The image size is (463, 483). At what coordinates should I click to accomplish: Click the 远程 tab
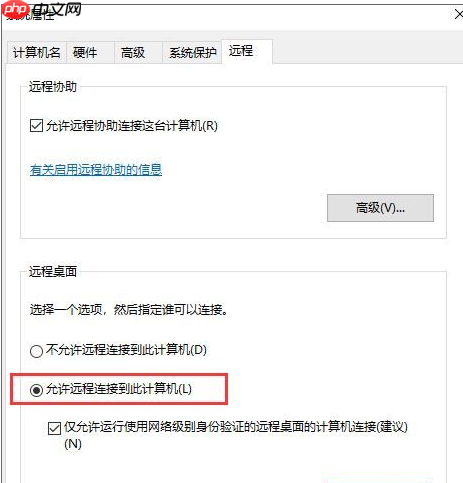[x=247, y=51]
